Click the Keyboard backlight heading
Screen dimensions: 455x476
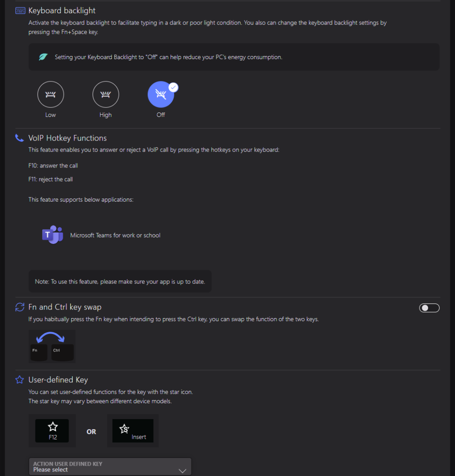[62, 10]
